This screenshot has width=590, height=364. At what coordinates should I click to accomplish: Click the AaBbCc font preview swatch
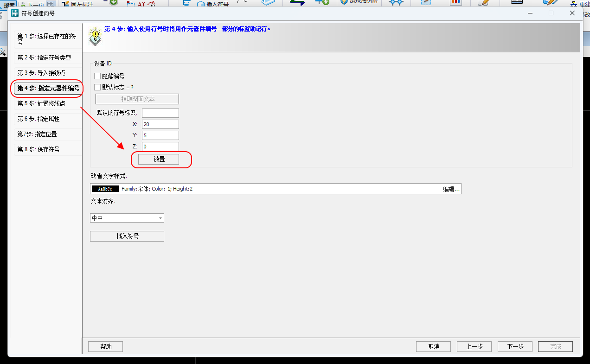105,189
